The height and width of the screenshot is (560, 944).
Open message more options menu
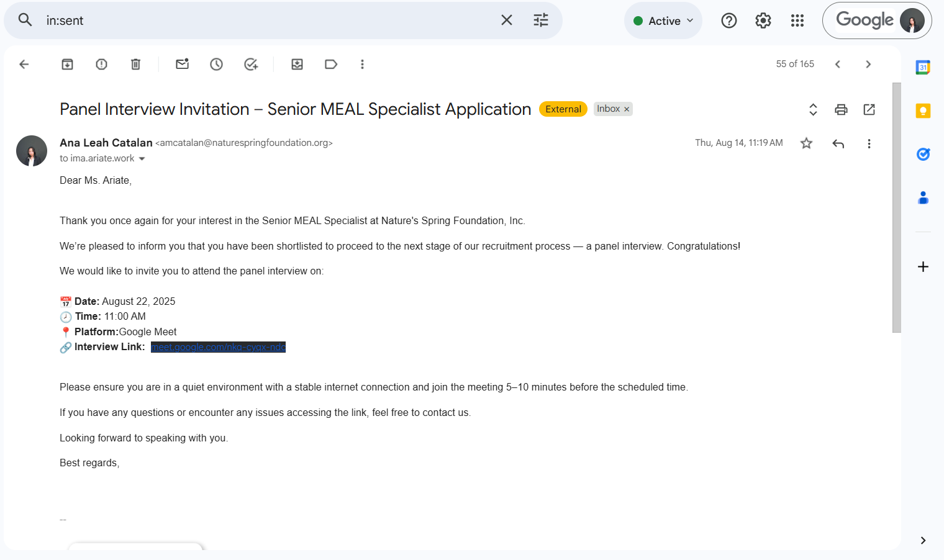point(869,143)
